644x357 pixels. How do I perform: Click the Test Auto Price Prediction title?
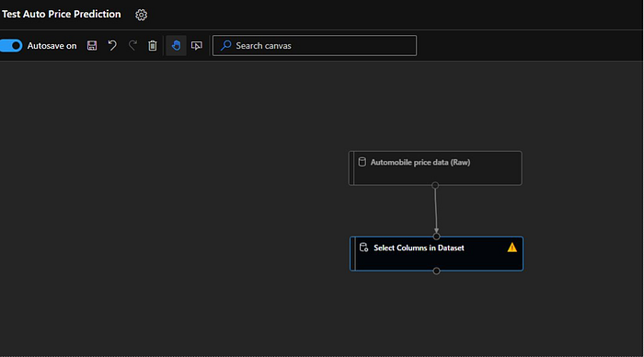pos(62,15)
